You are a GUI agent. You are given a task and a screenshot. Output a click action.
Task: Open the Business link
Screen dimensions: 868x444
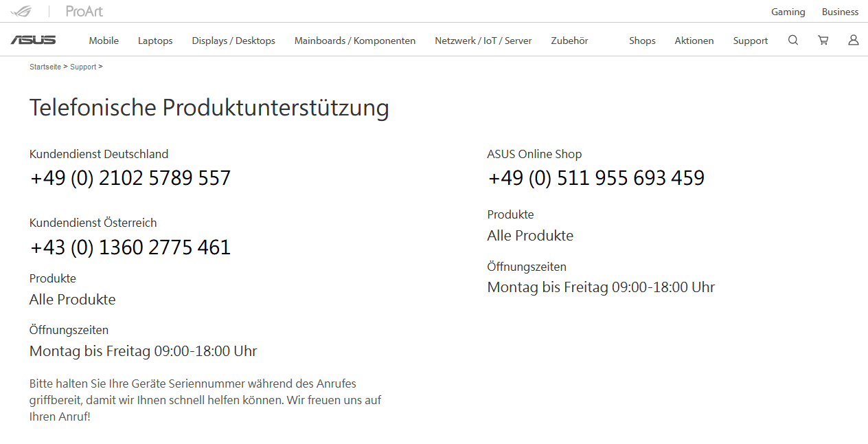click(x=840, y=12)
